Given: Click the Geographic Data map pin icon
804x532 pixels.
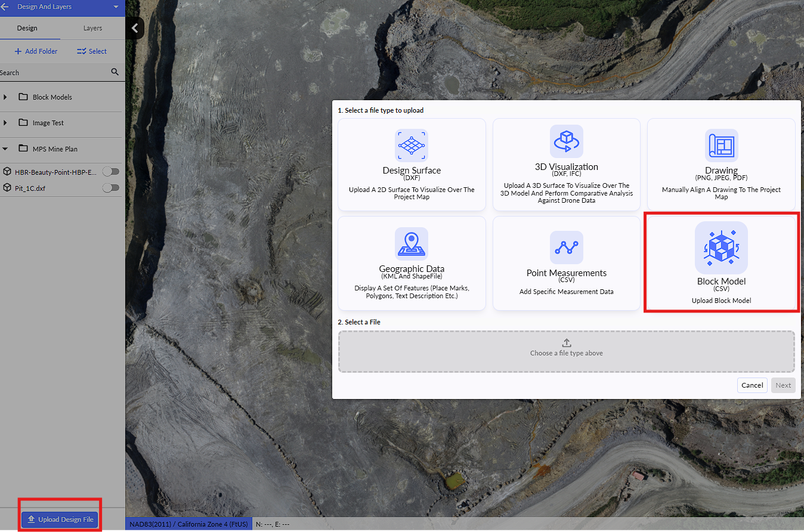Looking at the screenshot, I should [412, 244].
